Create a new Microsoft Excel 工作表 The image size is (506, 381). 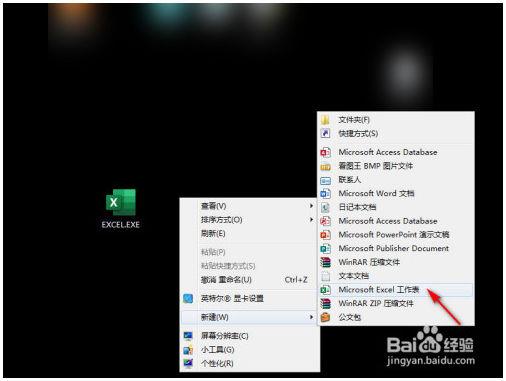396,290
